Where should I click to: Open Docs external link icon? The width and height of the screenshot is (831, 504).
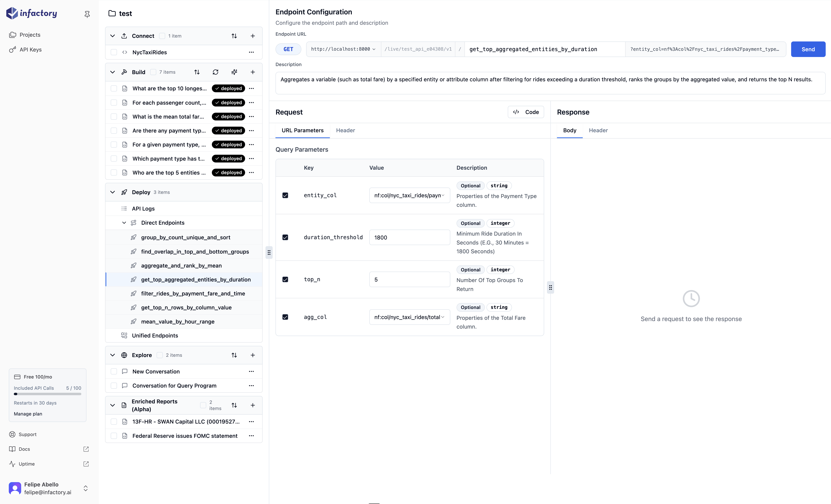point(86,449)
